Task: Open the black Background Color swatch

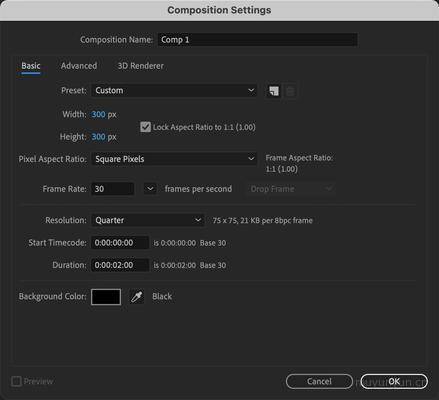Action: (106, 297)
